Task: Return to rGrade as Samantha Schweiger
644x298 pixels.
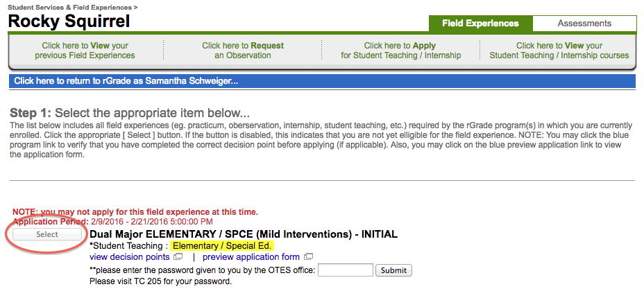Action: [x=126, y=81]
